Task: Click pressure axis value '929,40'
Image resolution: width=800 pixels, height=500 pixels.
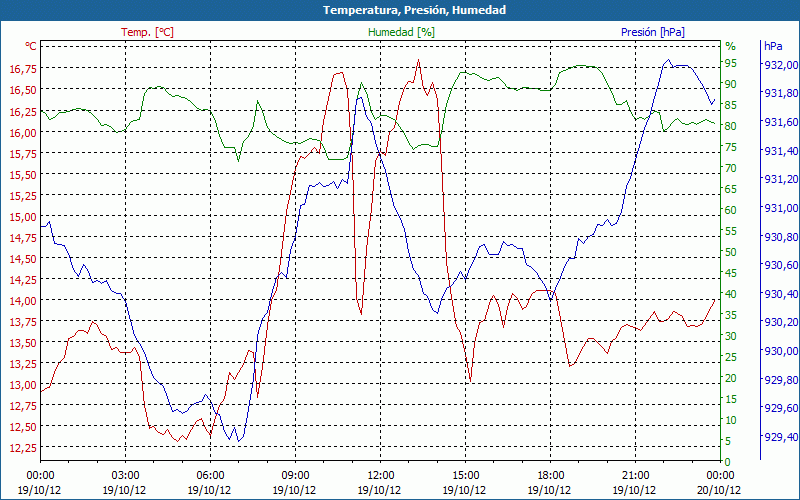Action: [x=779, y=437]
